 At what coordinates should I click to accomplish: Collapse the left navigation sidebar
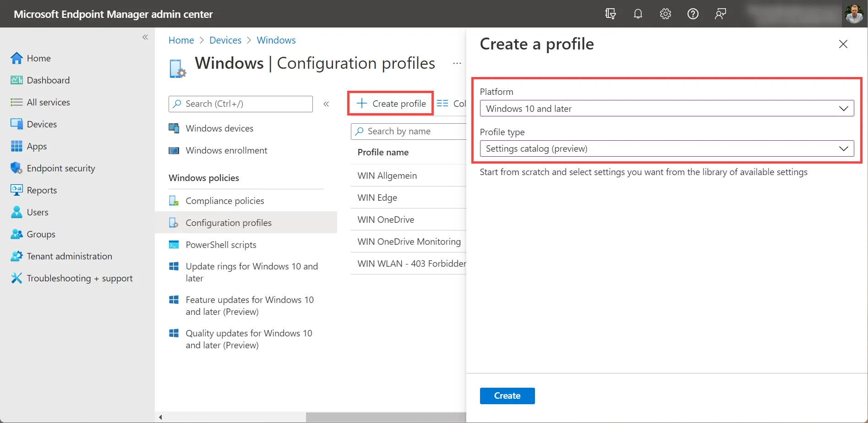coord(145,37)
